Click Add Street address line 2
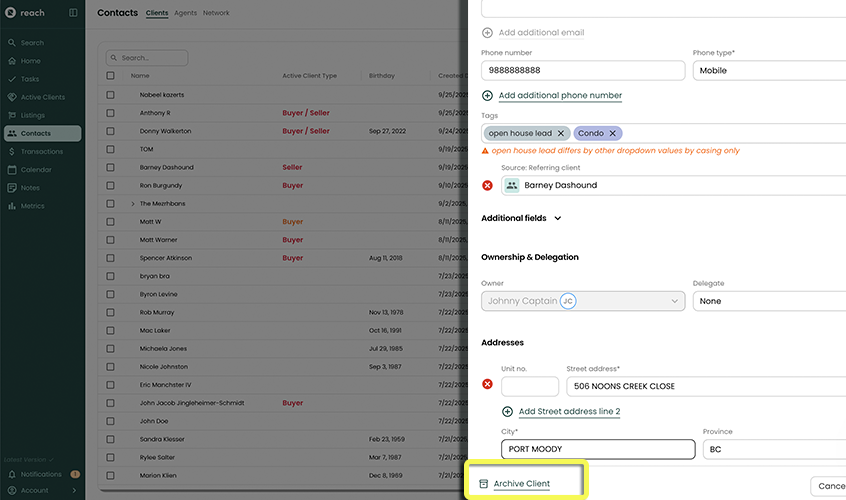This screenshot has height=500, width=846. coord(569,412)
